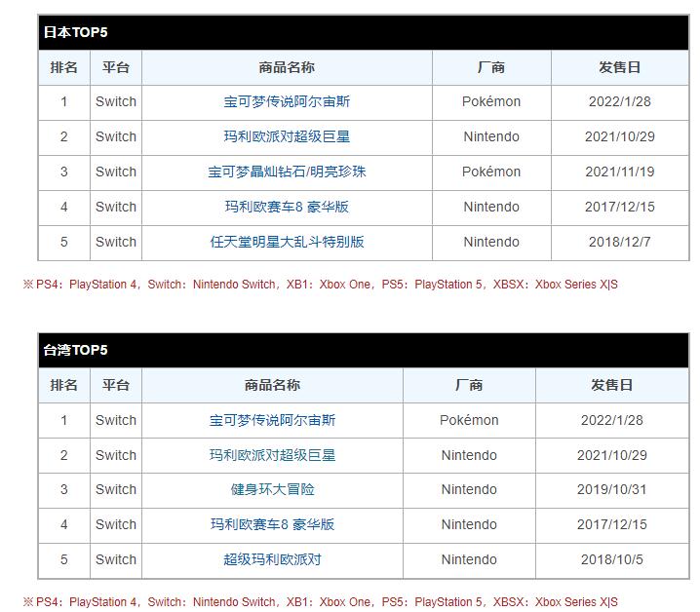The image size is (700, 612).
Task: Click Switch platform in 任天堂明星大乱斗特别版 row
Action: point(116,242)
